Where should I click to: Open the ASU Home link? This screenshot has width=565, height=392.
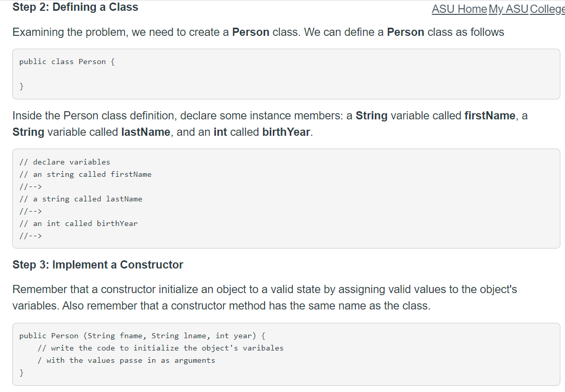(x=459, y=9)
